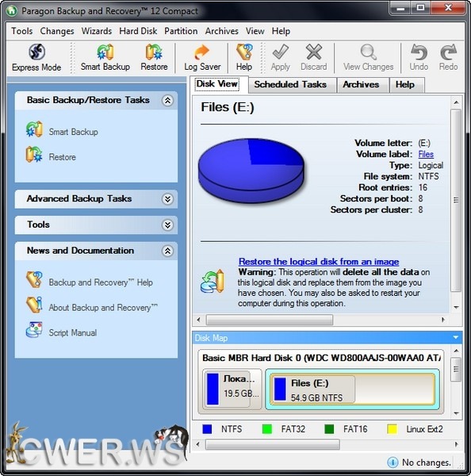Open the Hard Disk menu

coord(138,31)
